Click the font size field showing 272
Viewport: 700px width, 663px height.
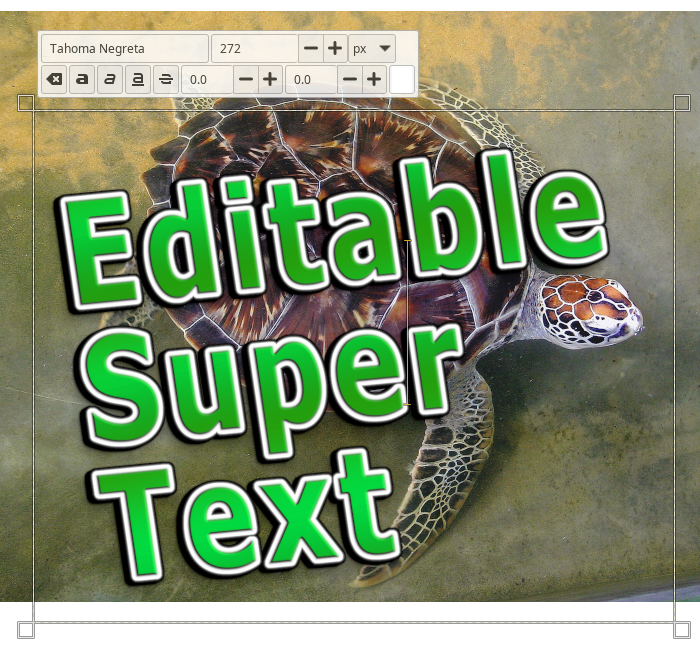click(x=255, y=48)
